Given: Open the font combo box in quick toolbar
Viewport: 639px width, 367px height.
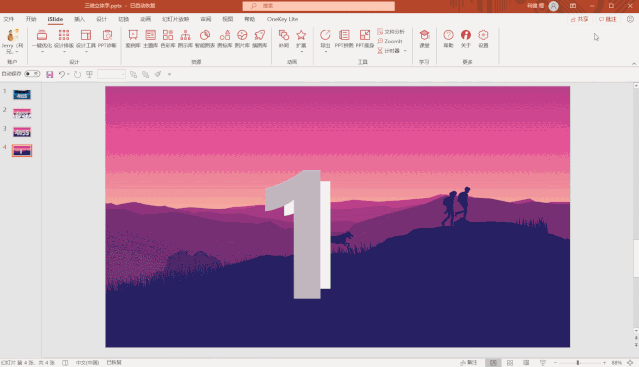Looking at the screenshot, I should coord(111,74).
